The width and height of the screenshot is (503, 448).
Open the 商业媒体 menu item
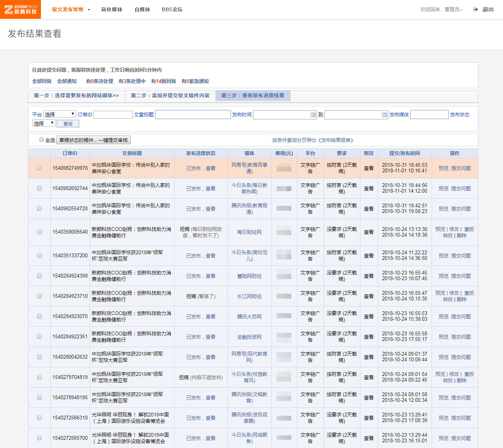112,9
